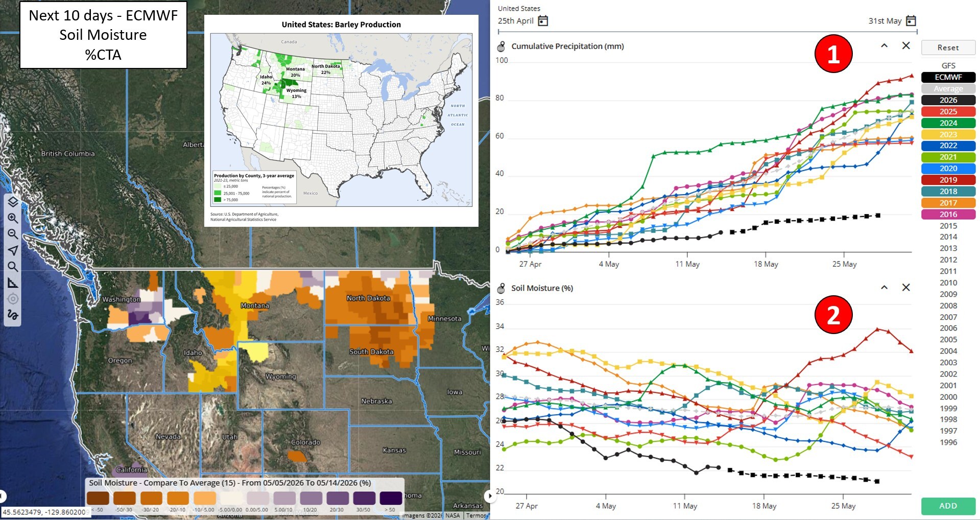
Task: Hide the 2025 series
Action: [x=948, y=111]
